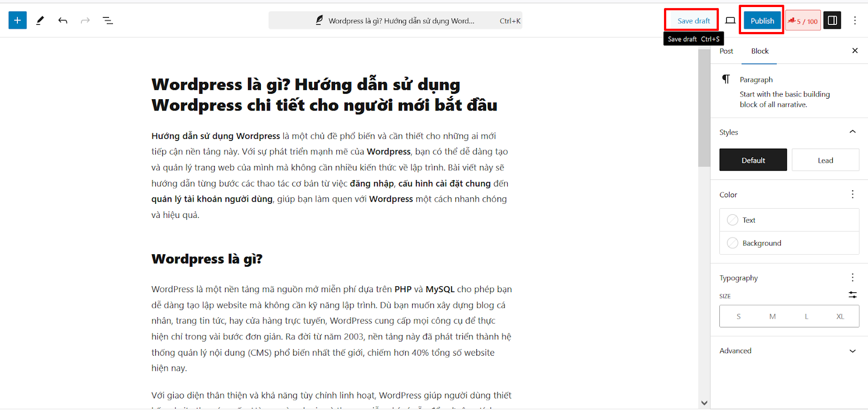Switch to the Post tab

(726, 51)
